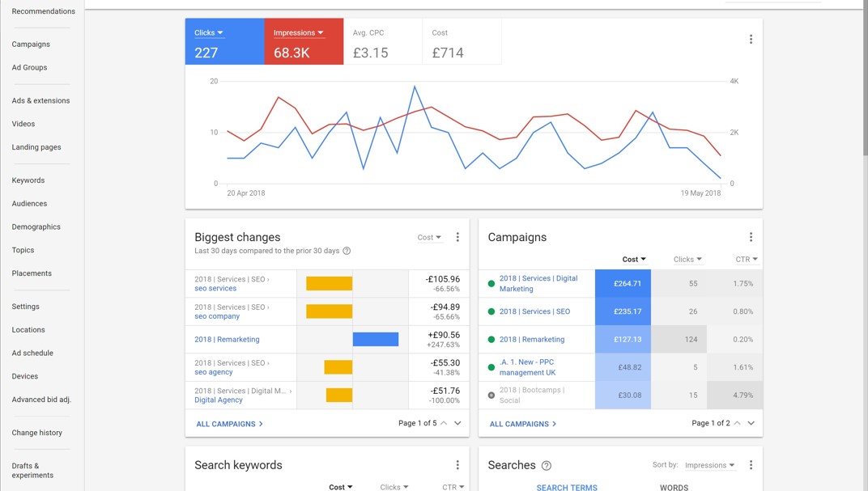Click status dot for PPC management UK campaign

point(491,367)
